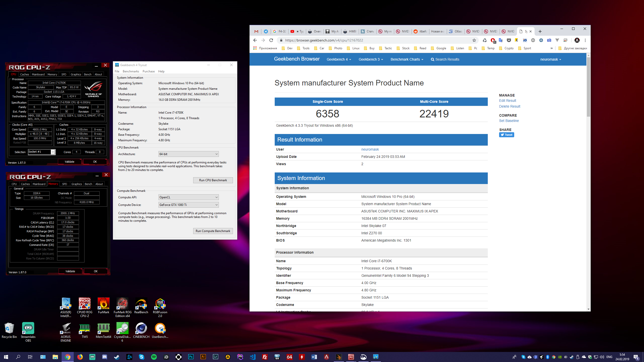Open FurMark ROG Edition x64 shortcut
Viewport: 644px width, 362px height.
[x=123, y=307]
